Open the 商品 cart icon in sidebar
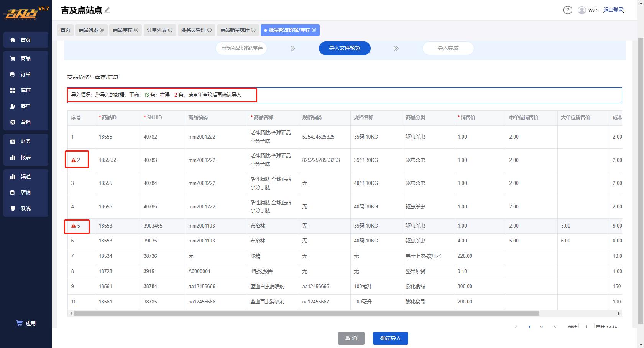 pos(13,58)
